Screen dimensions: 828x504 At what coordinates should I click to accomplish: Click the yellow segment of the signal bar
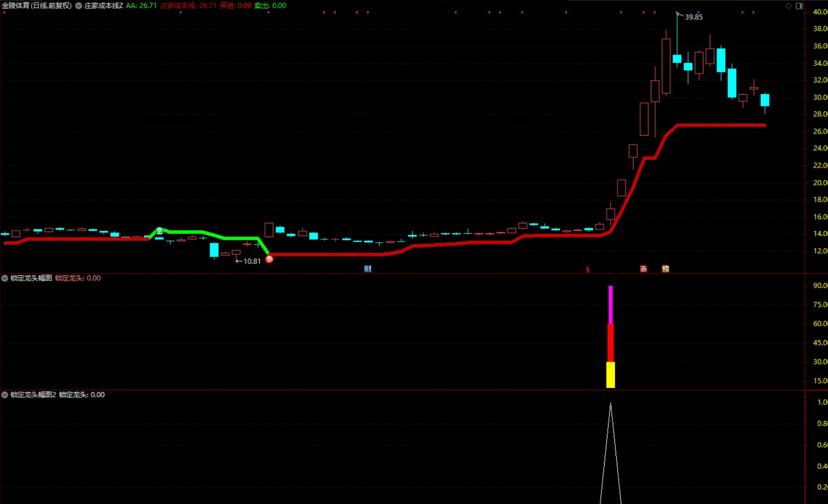click(x=610, y=375)
